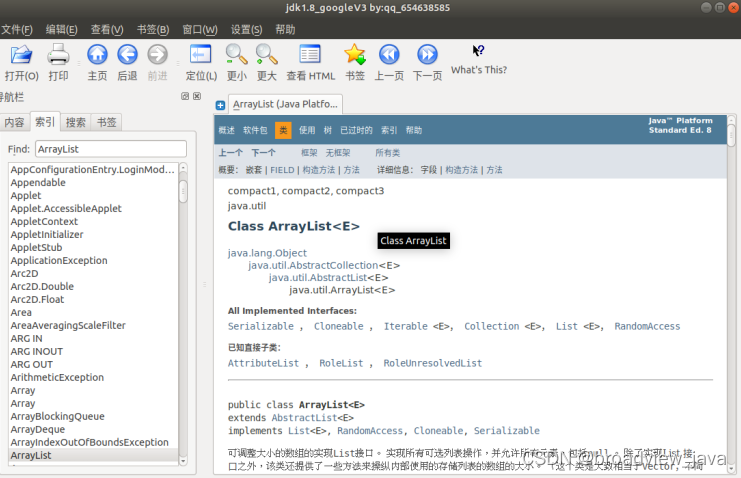Open the View (查看) menu
This screenshot has width=741, height=478.
107,30
